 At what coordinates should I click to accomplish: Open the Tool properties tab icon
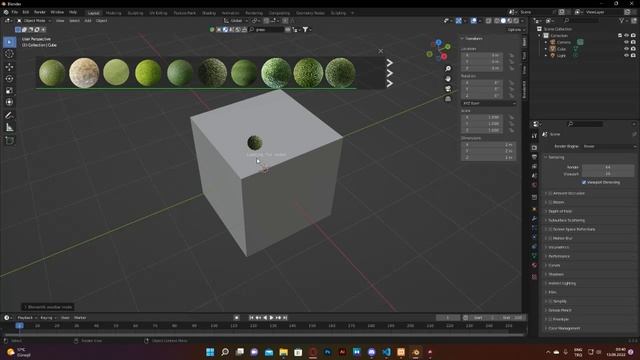point(534,136)
